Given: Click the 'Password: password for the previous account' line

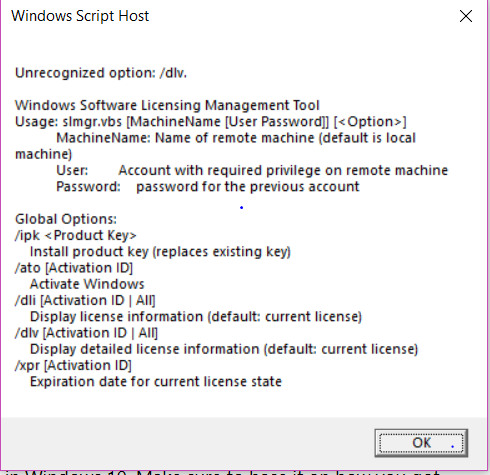Looking at the screenshot, I should pos(208,187).
